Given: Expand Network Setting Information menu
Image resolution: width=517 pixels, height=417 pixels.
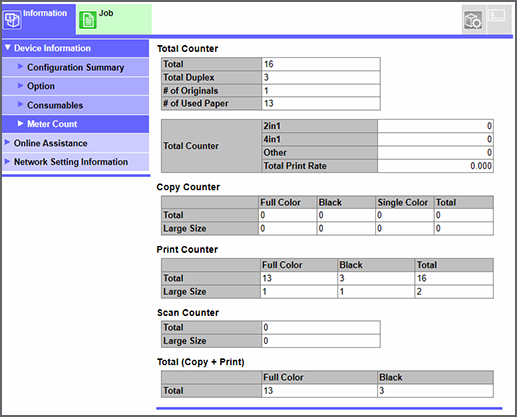Looking at the screenshot, I should pyautogui.click(x=75, y=162).
